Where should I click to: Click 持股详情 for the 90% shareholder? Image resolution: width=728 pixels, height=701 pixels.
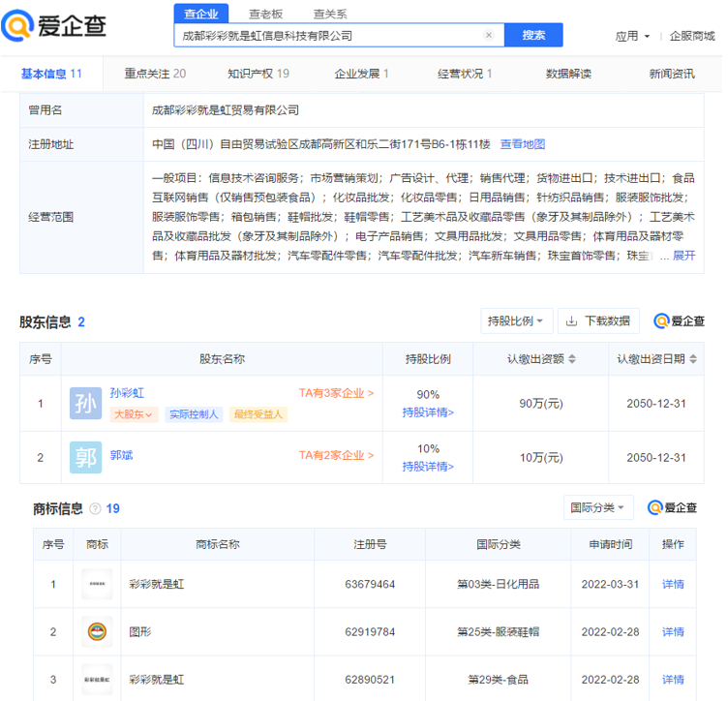point(428,412)
